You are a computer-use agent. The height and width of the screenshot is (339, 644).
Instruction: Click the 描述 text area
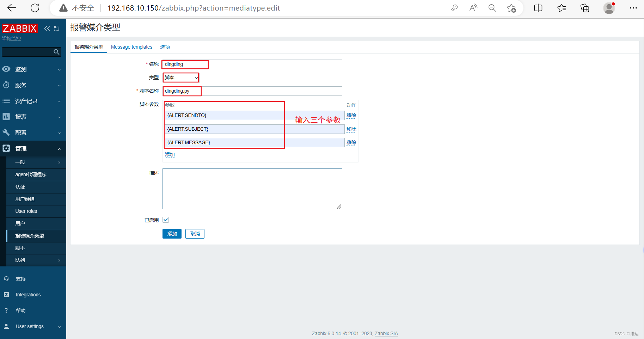point(252,189)
